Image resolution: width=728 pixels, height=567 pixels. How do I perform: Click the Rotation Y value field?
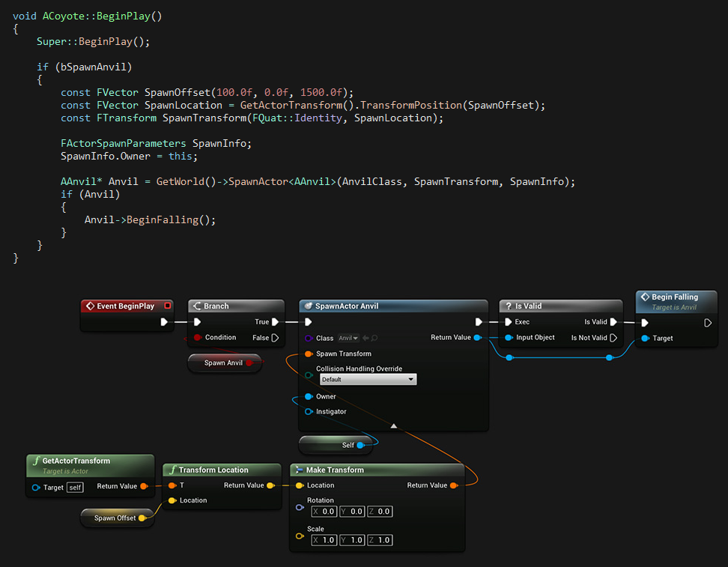click(x=352, y=512)
